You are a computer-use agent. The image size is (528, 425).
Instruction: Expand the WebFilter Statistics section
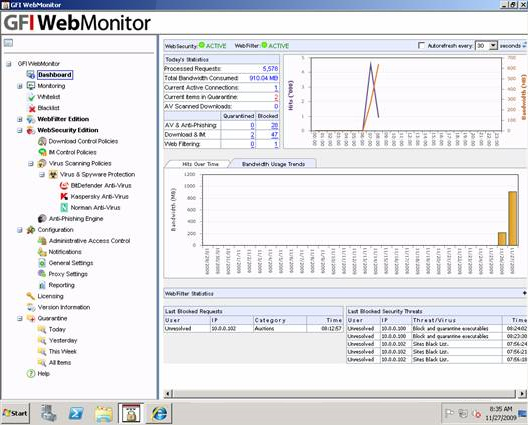point(524,293)
